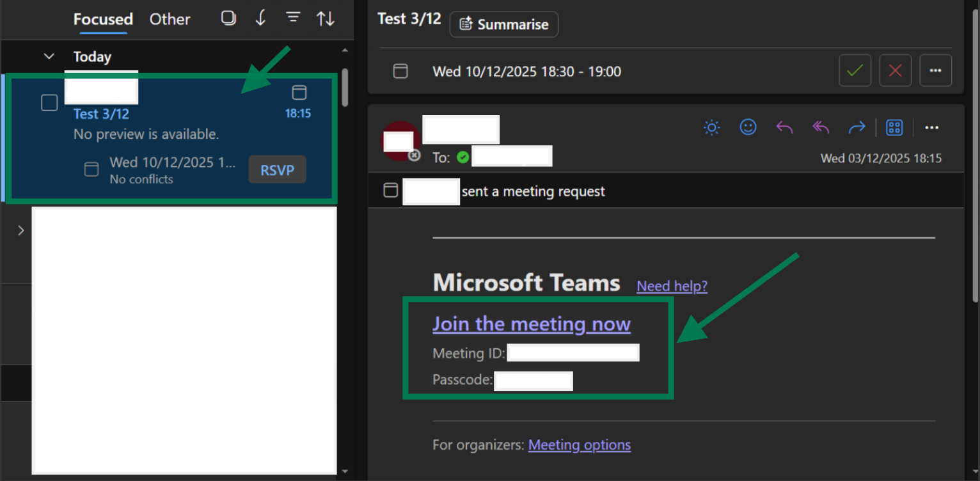Click the select-all messages icon
Viewport: 980px width, 481px height.
(228, 18)
